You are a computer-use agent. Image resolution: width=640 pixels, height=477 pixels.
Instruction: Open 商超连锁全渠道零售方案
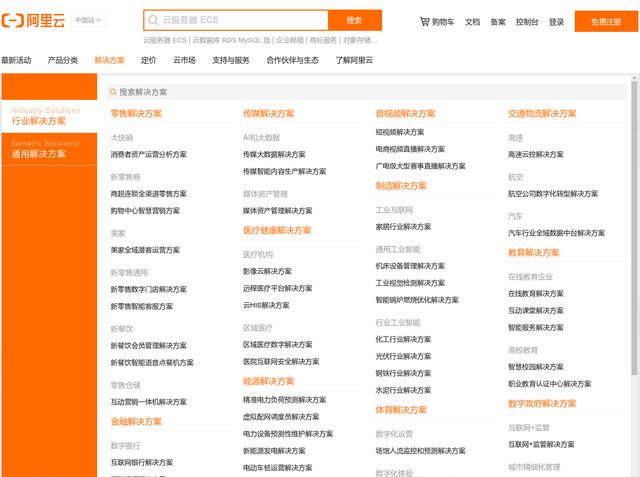pyautogui.click(x=149, y=193)
